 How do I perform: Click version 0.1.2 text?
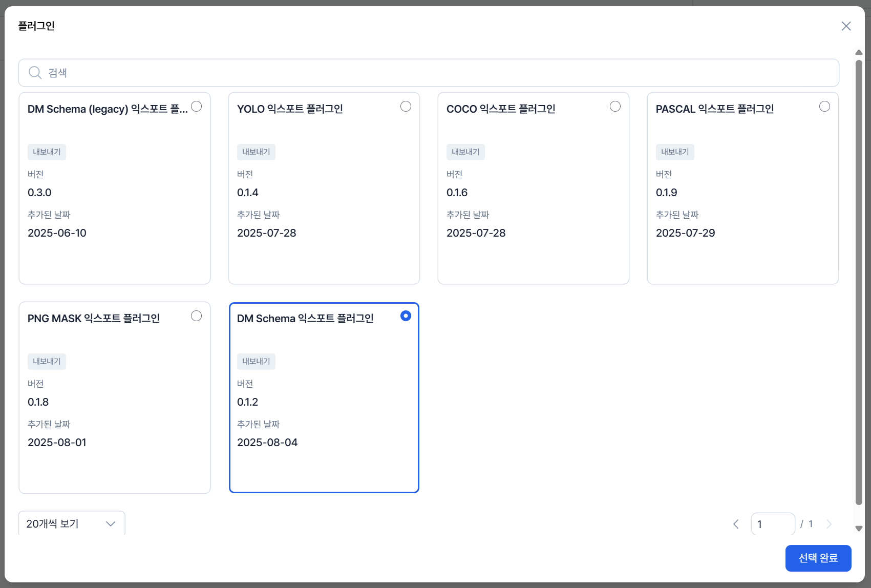pos(248,402)
